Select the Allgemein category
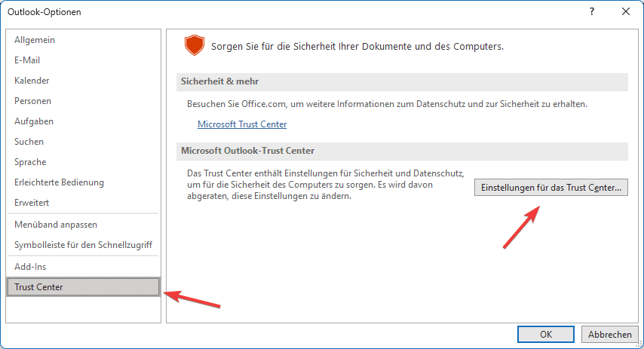This screenshot has height=349, width=644. click(35, 40)
